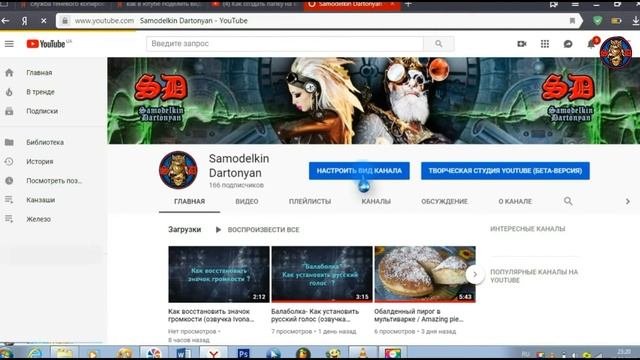Click the green Protect shield icon
640x360 pixels.
(x=598, y=20)
